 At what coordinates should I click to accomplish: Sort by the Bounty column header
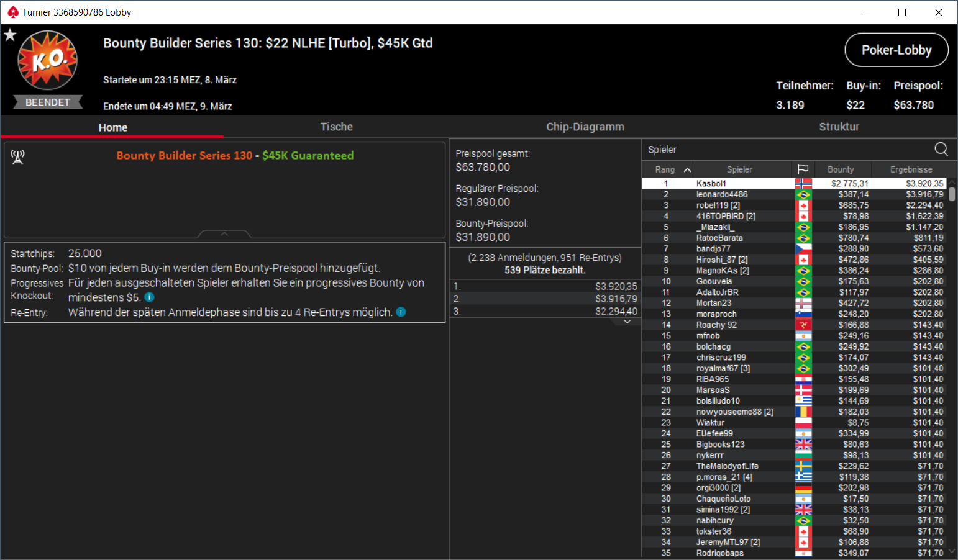[841, 169]
